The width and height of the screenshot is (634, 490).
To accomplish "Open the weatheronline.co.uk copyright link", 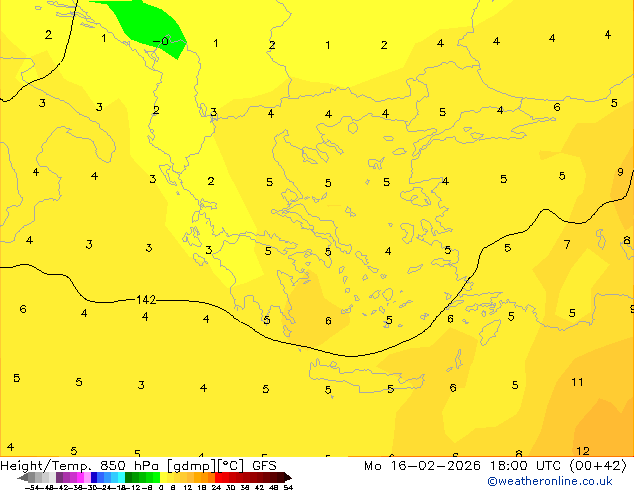I will point(550,481).
